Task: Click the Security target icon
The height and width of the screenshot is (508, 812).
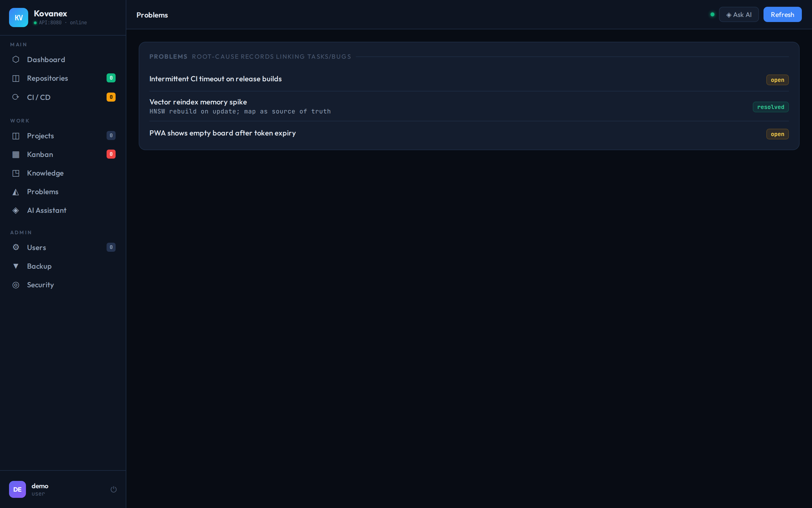Action: point(16,285)
